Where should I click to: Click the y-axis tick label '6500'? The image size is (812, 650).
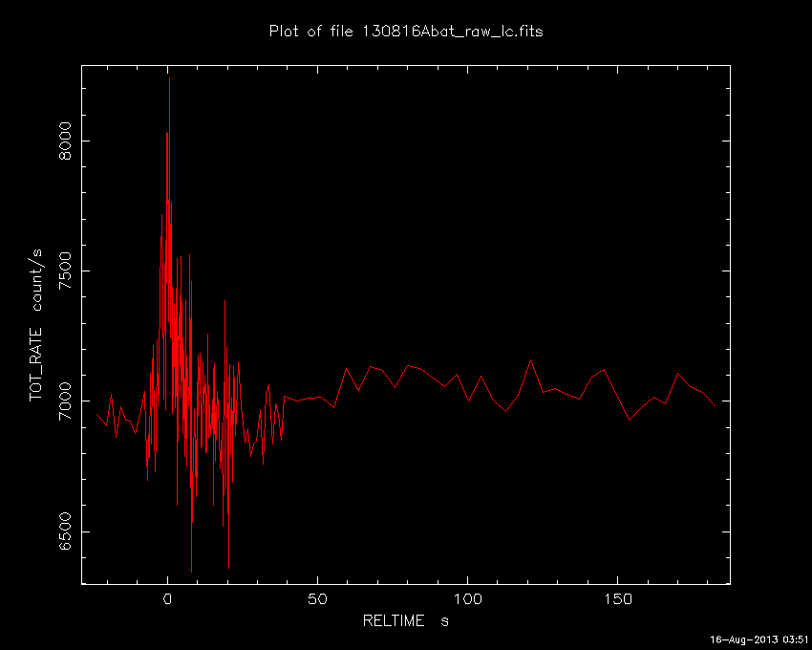point(65,531)
